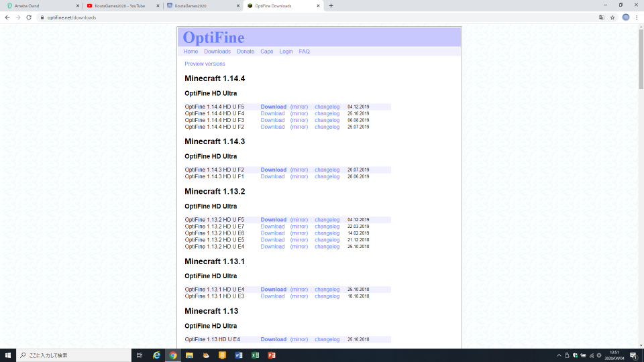The width and height of the screenshot is (644, 362).
Task: Open the Chrome profile avatar
Action: pos(626,17)
